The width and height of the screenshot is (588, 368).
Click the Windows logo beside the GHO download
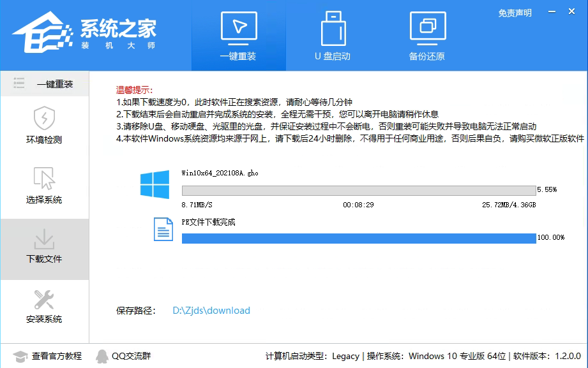(155, 185)
